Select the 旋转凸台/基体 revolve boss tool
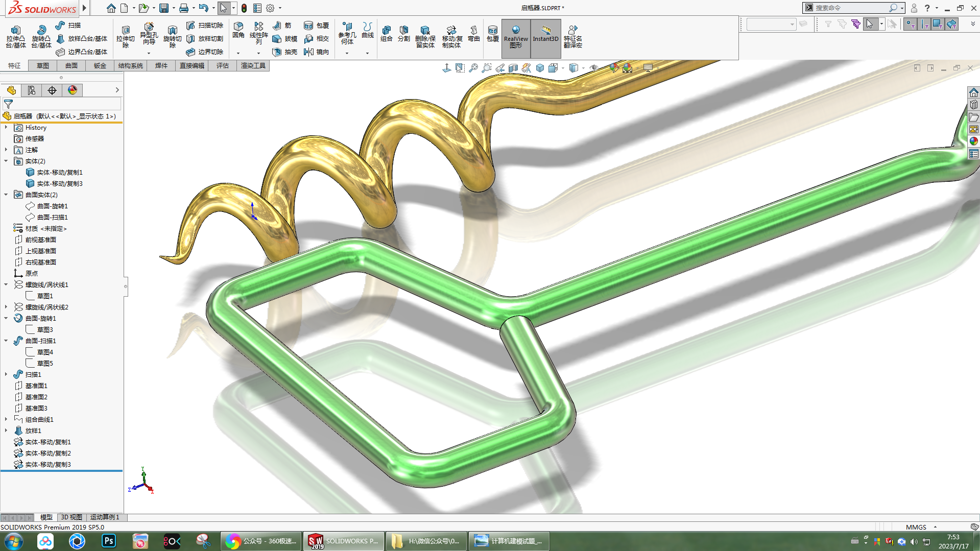This screenshot has width=980, height=551. click(41, 37)
